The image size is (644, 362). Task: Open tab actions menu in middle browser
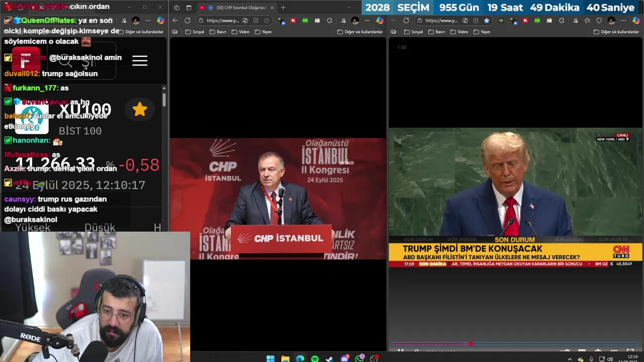coord(189,8)
